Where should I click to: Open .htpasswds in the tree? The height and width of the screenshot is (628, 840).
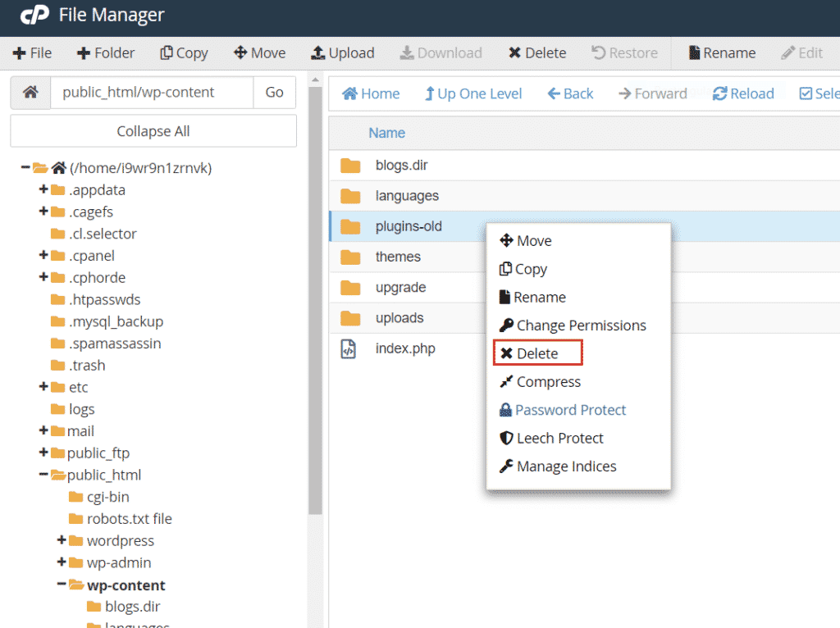[95, 300]
